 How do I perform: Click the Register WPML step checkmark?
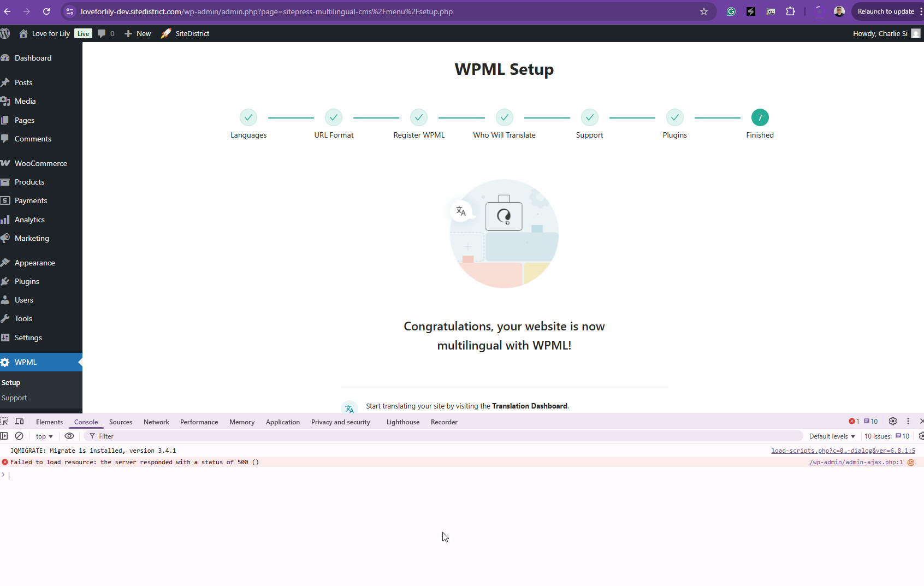[419, 117]
